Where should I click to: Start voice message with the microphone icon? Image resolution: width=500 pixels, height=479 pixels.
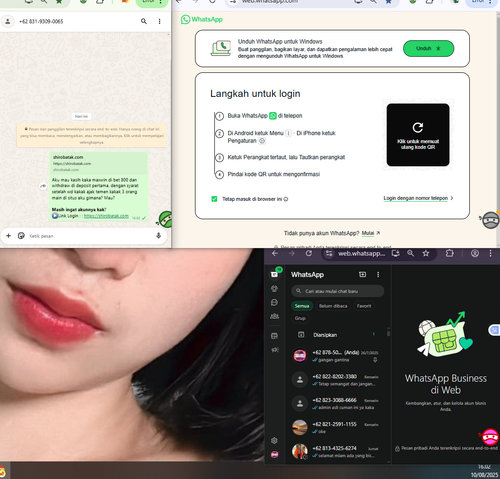159,236
